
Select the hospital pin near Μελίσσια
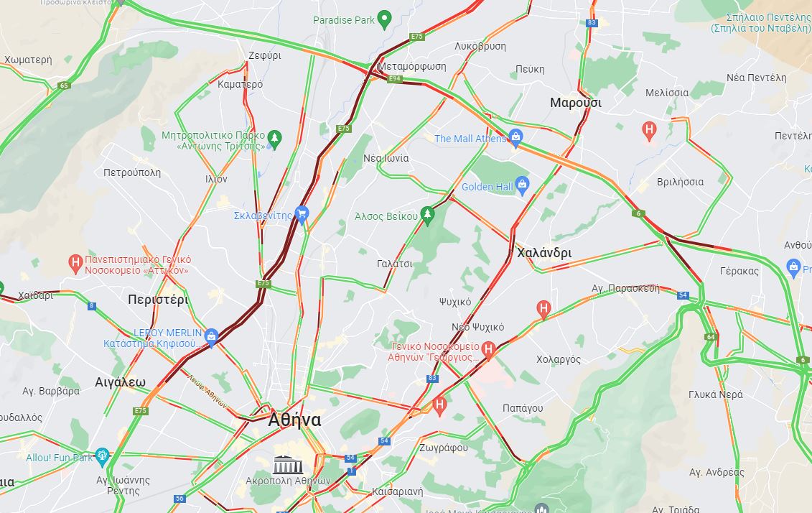pyautogui.click(x=649, y=131)
